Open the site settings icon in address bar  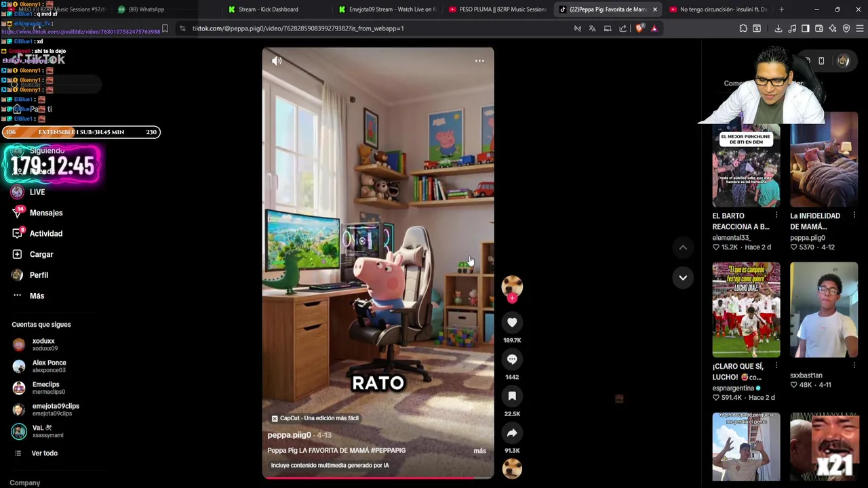(x=182, y=28)
